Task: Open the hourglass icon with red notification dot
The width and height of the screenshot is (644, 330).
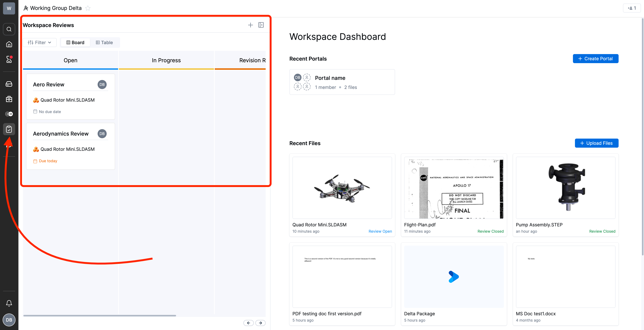Action: click(9, 59)
